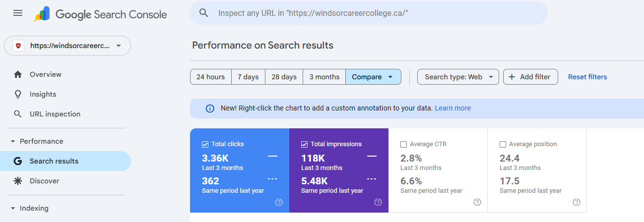
Task: Open the hamburger main menu
Action: [x=18, y=13]
